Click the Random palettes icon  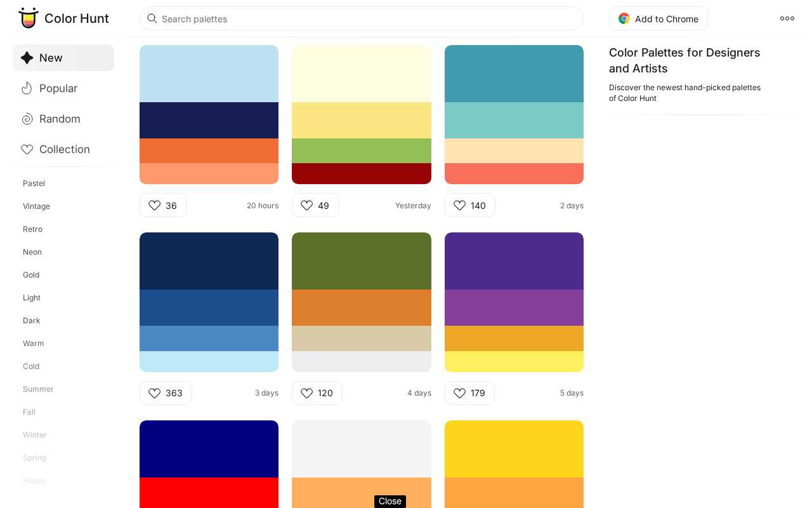(27, 119)
